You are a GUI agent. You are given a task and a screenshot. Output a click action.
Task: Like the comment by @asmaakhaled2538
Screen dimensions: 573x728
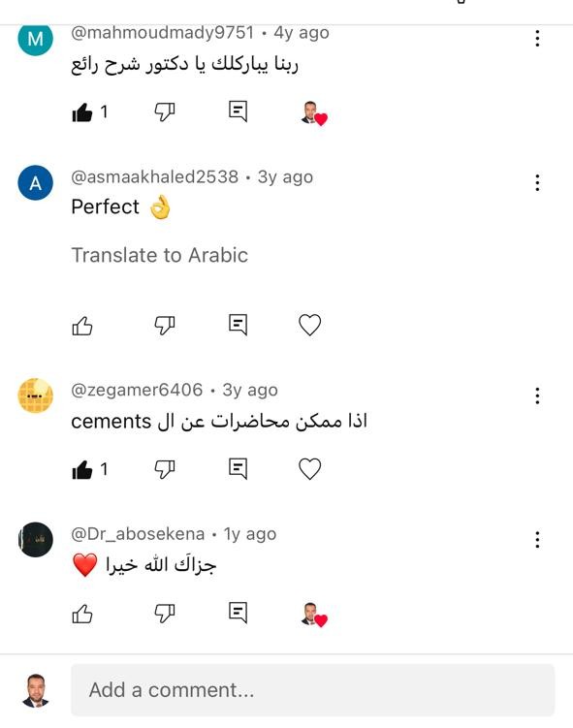[82, 326]
